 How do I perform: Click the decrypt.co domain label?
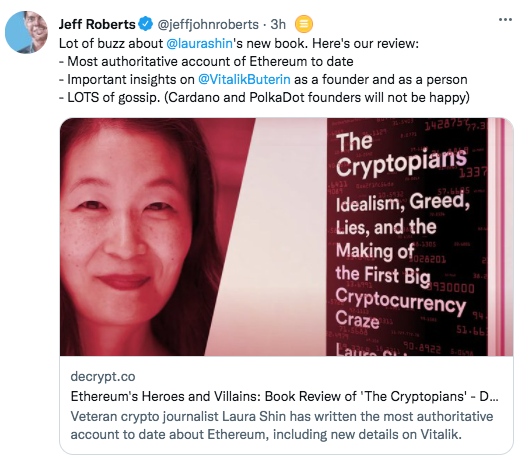point(103,376)
